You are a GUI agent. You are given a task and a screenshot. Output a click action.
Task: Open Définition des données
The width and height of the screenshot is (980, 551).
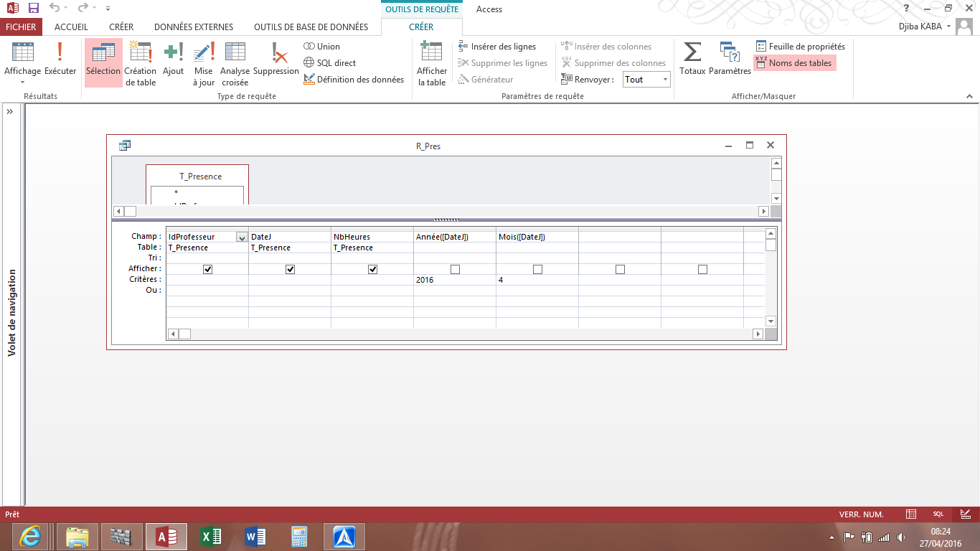coord(354,80)
